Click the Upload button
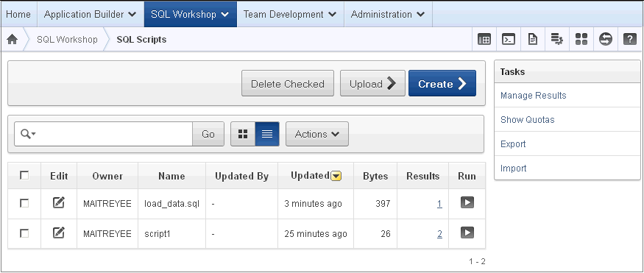 tap(372, 83)
